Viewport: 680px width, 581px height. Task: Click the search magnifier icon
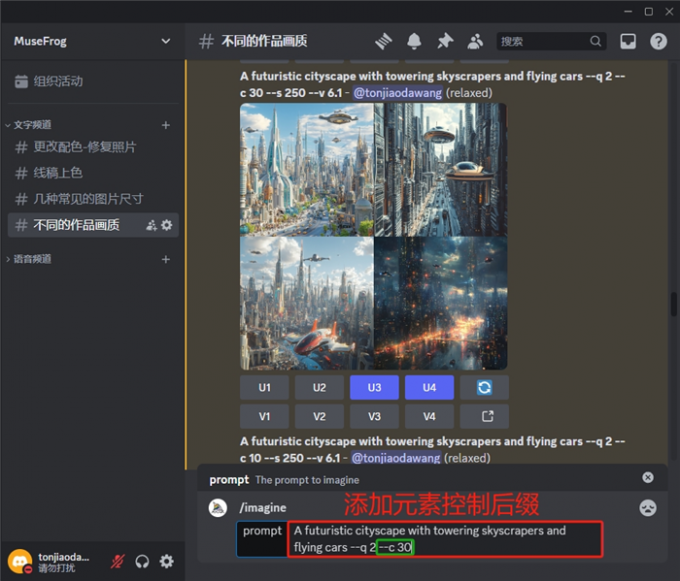(595, 41)
